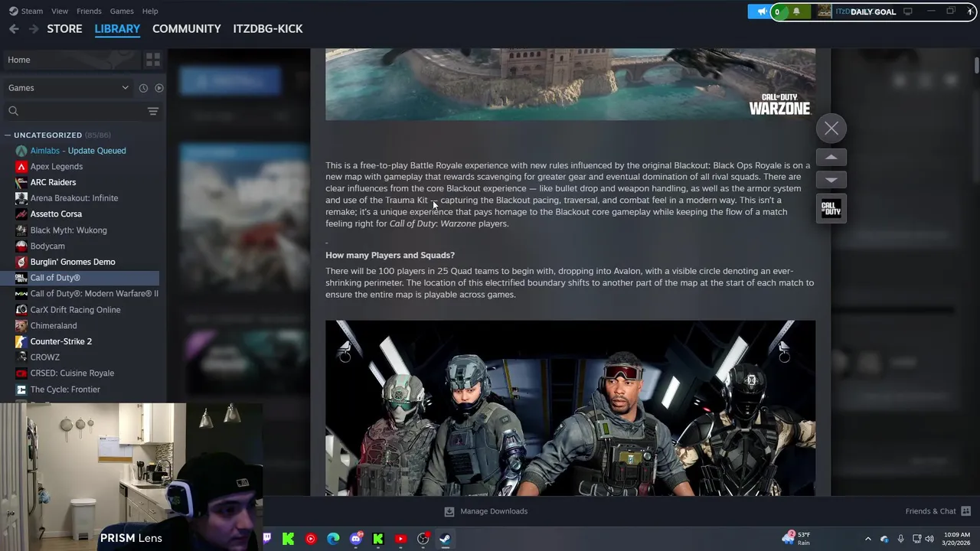Go back with the left arrow button
This screenshot has width=980, height=551.
coord(14,28)
